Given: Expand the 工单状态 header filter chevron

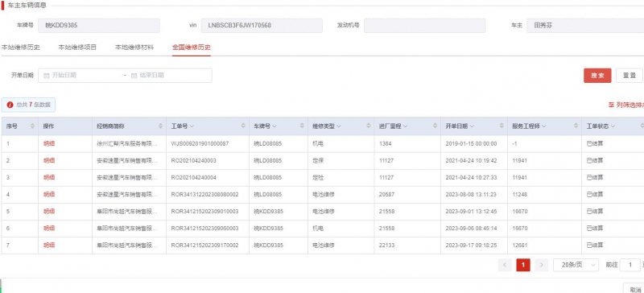Looking at the screenshot, I should (x=613, y=126).
